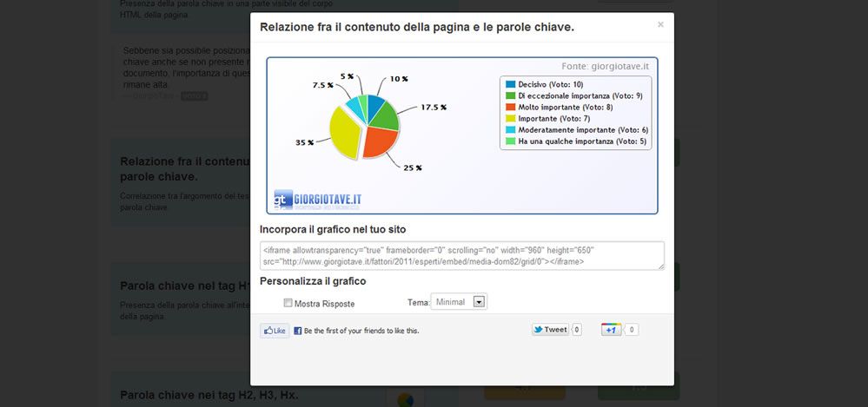868x407 pixels.
Task: Select the green 17.5% pie slice
Action: pos(388,114)
